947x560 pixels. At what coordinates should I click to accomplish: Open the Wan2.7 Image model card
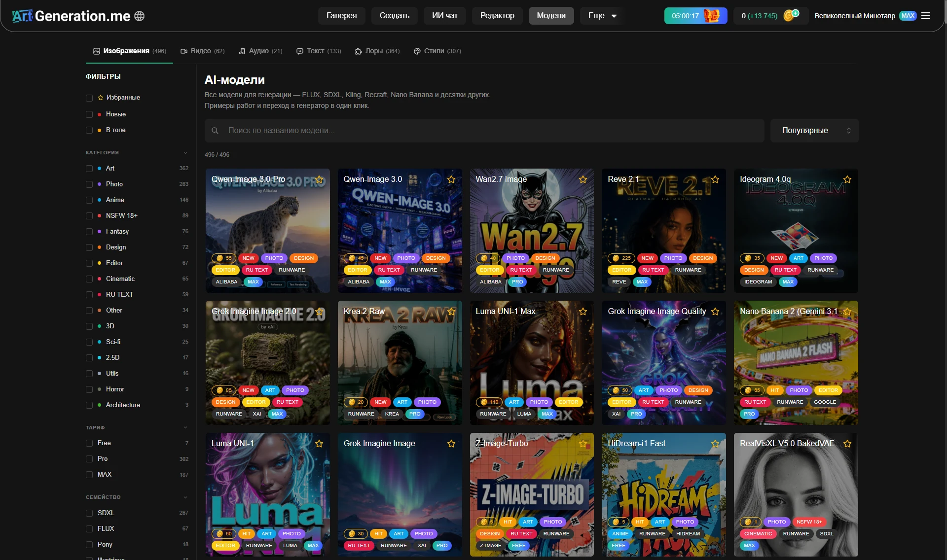point(532,231)
